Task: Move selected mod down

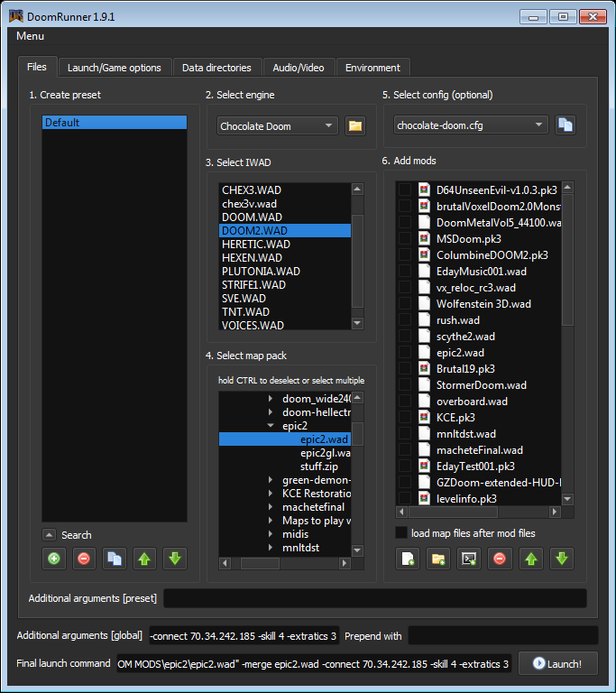Action: [x=562, y=559]
